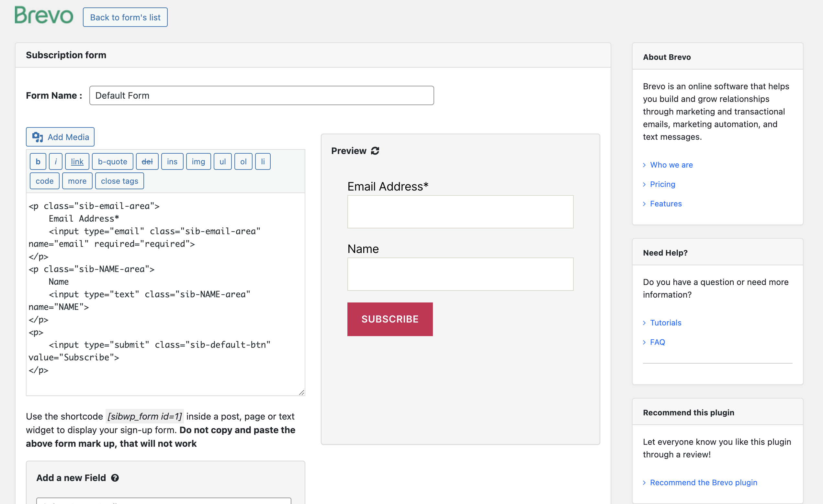Close any open HTML tags
Viewport: 823px width, 504px height.
[119, 181]
